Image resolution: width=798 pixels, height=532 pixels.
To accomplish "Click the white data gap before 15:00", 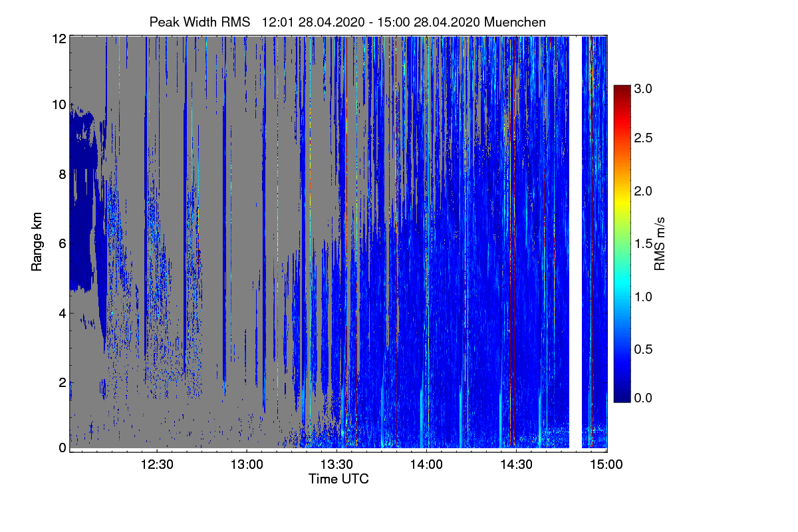I will [x=575, y=241].
